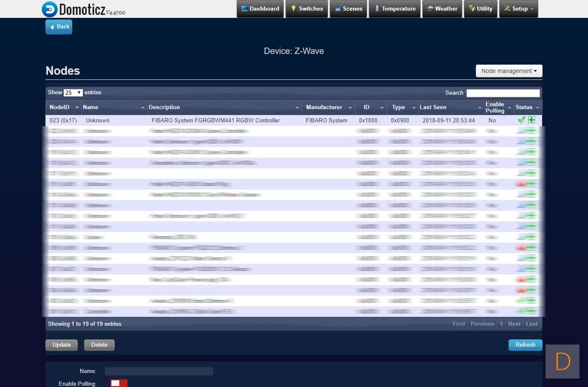Viewport: 588px width, 387px height.
Task: Click the 'Device: Z-Wave' heading
Action: (x=294, y=51)
